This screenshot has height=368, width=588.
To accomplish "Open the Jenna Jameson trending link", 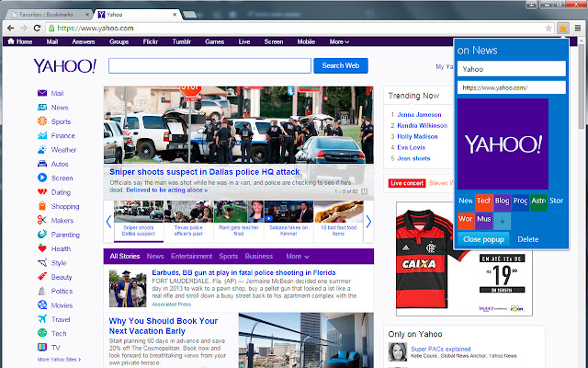I will pyautogui.click(x=419, y=114).
